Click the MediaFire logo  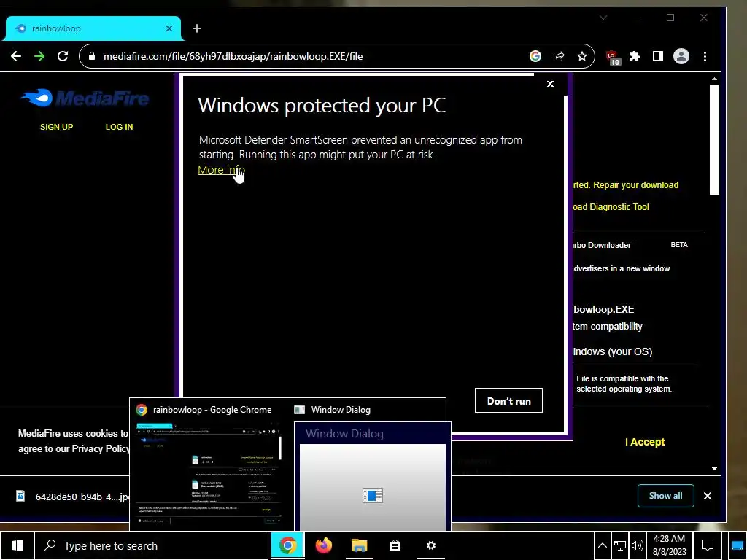point(85,98)
